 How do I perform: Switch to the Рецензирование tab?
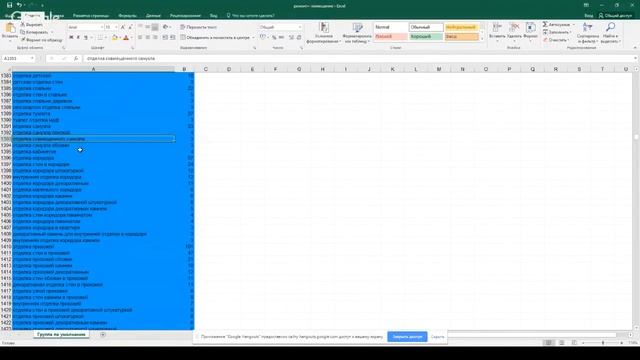tap(185, 16)
